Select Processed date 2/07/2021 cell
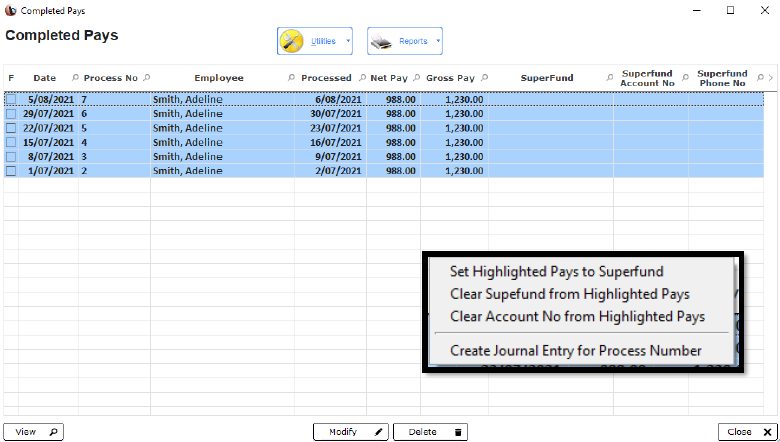Viewport: 780px width, 442px height. click(x=330, y=171)
